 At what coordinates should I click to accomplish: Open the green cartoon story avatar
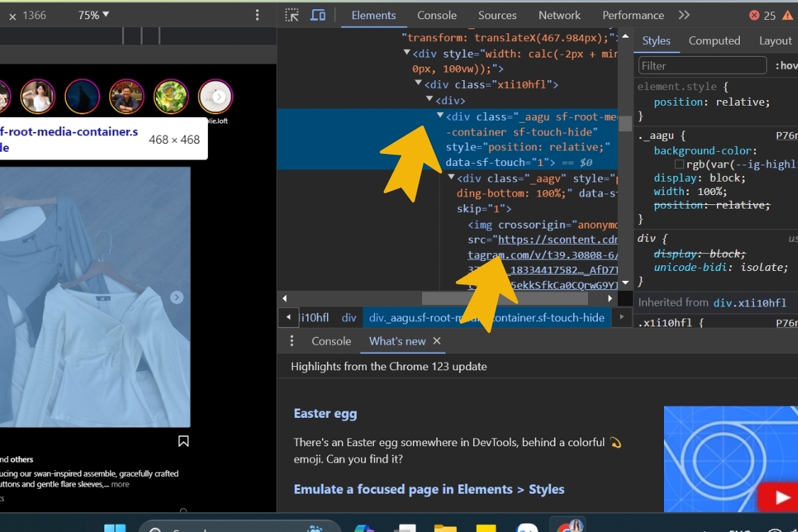[171, 96]
